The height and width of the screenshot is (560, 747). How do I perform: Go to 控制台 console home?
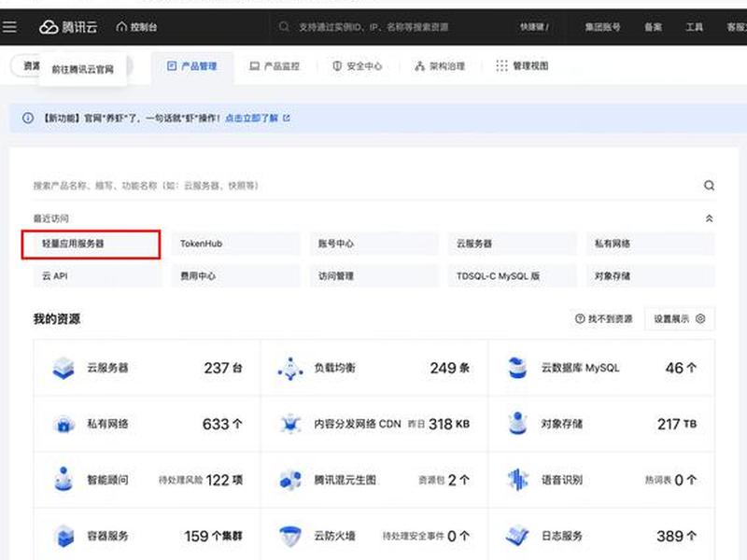tap(136, 27)
